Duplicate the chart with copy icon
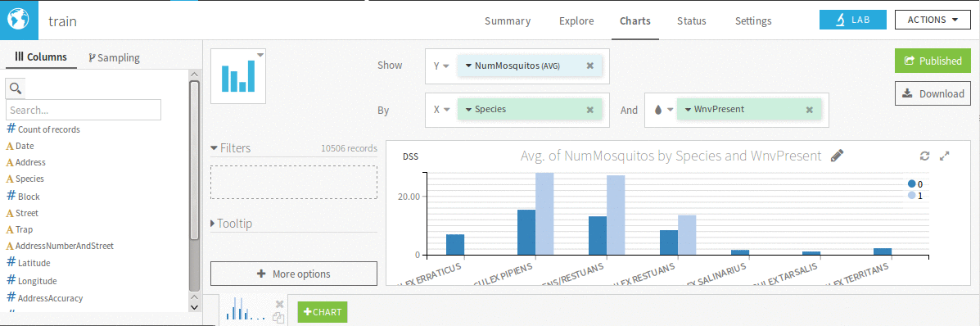 [279, 318]
